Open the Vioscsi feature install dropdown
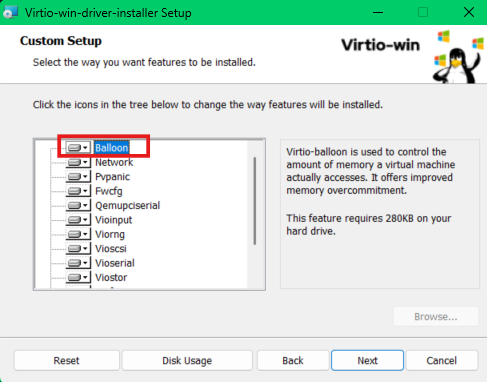This screenshot has height=382, width=487. pos(78,249)
